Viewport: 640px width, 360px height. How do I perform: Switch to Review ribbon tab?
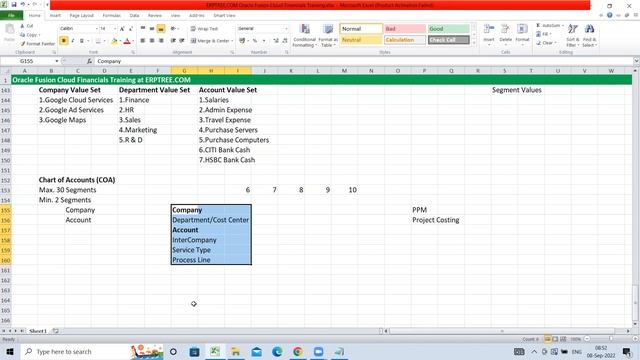point(155,16)
